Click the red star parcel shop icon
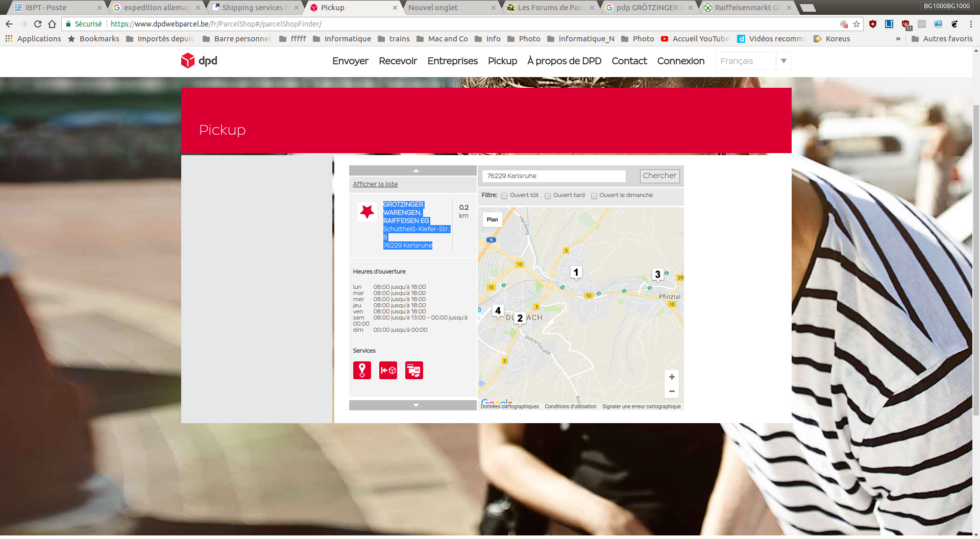 pos(367,212)
